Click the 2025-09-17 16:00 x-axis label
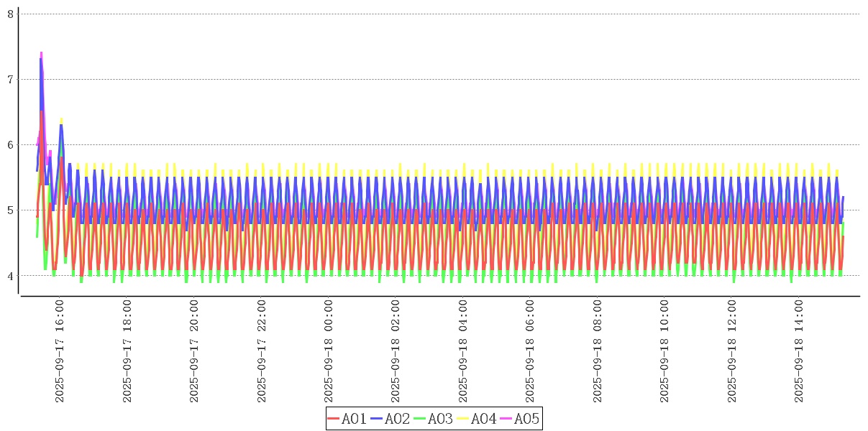 click(x=60, y=351)
